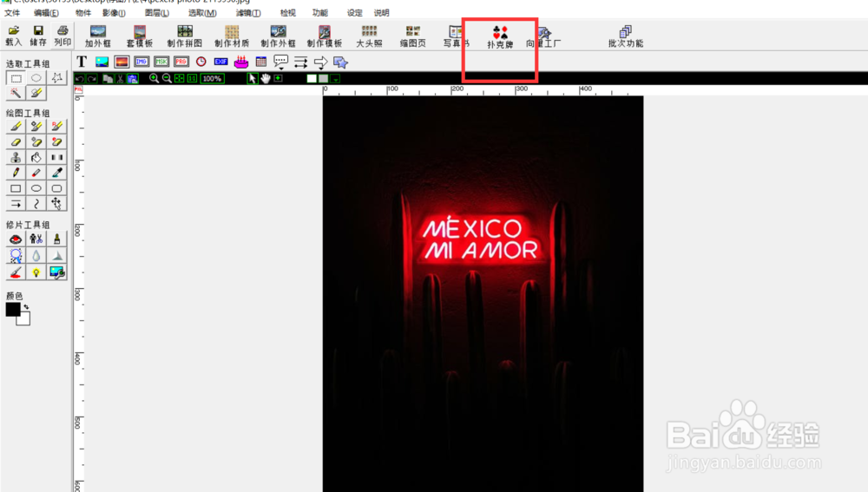Click the scissors cut icon
The width and height of the screenshot is (868, 492).
(120, 79)
